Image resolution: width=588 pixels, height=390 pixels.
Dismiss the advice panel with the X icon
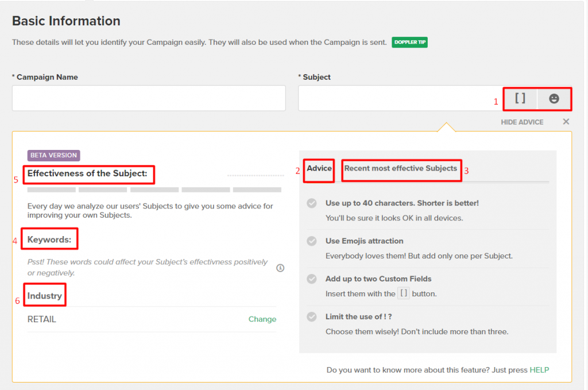(566, 122)
